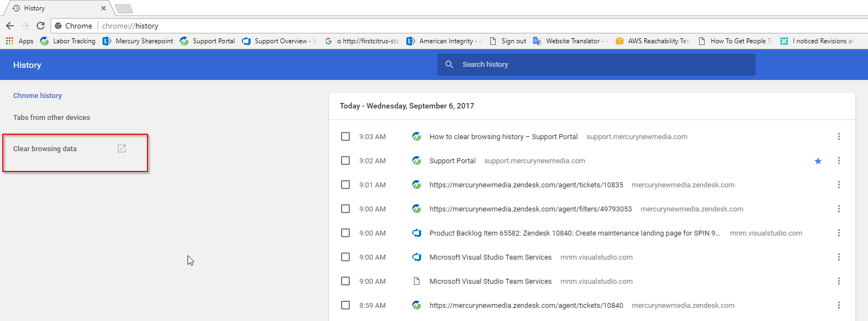Check the box for the 9:03 AM entry
868x321 pixels.
[345, 136]
